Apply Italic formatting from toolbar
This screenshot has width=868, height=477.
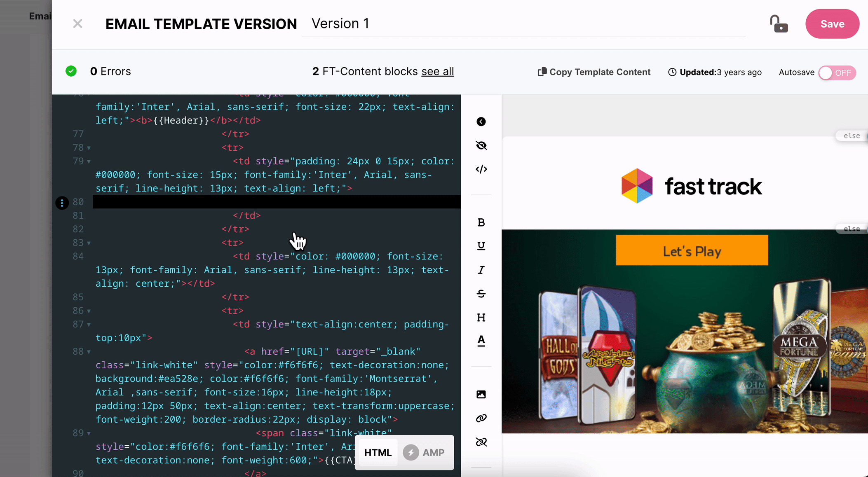[x=481, y=270]
